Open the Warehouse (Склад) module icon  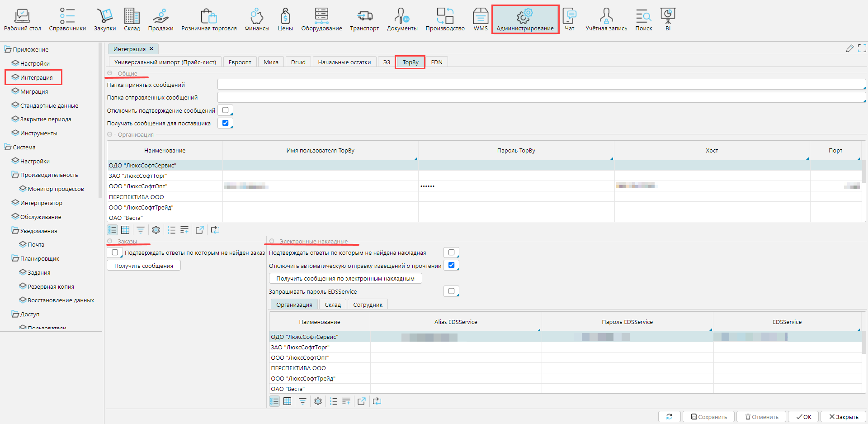(132, 19)
